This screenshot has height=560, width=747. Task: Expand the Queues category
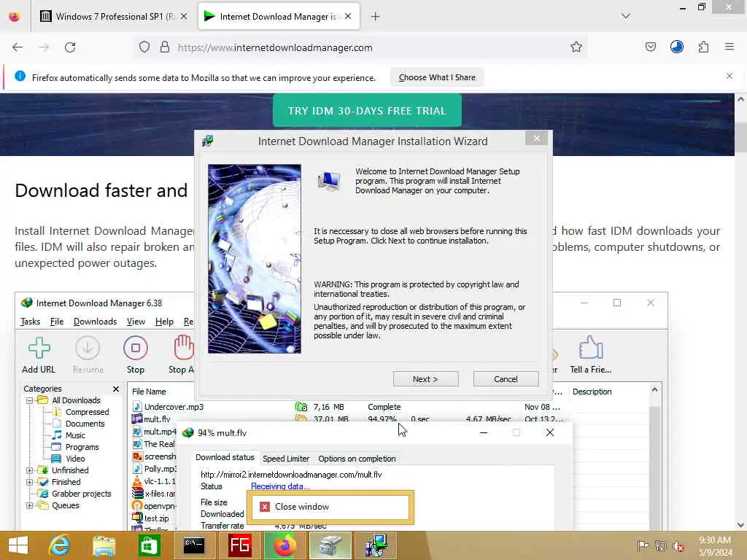pos(29,505)
